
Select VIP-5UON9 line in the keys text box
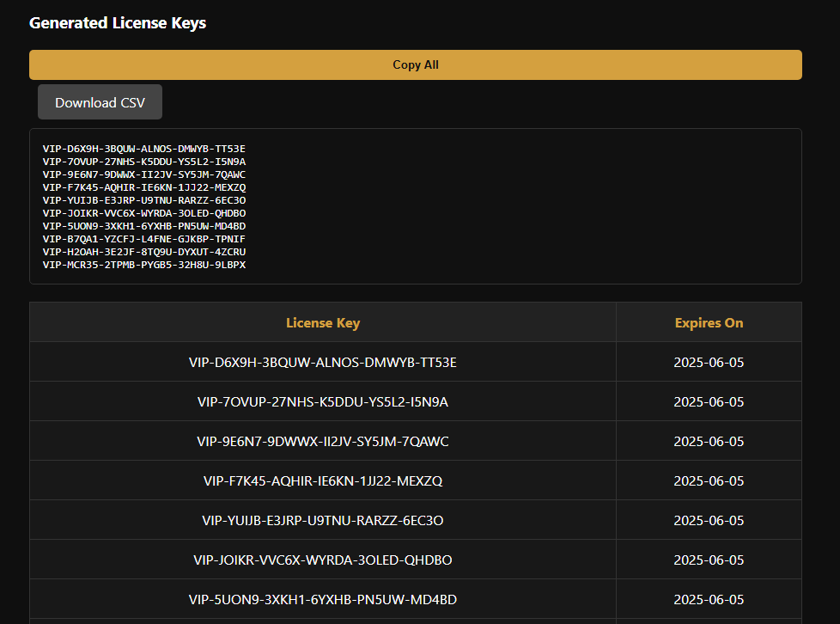[144, 226]
